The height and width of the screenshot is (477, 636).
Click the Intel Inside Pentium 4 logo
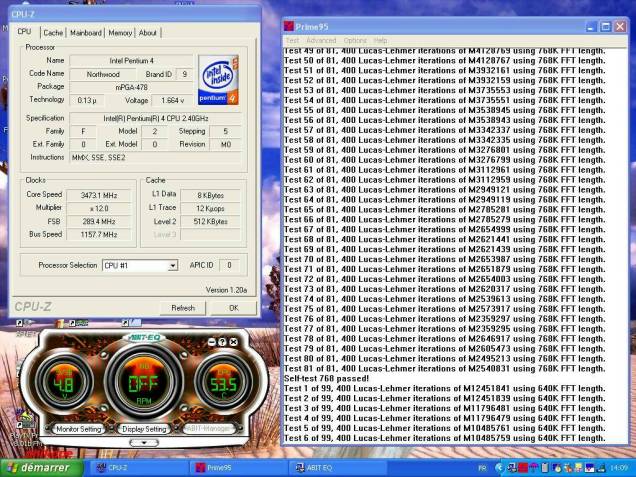tap(218, 80)
